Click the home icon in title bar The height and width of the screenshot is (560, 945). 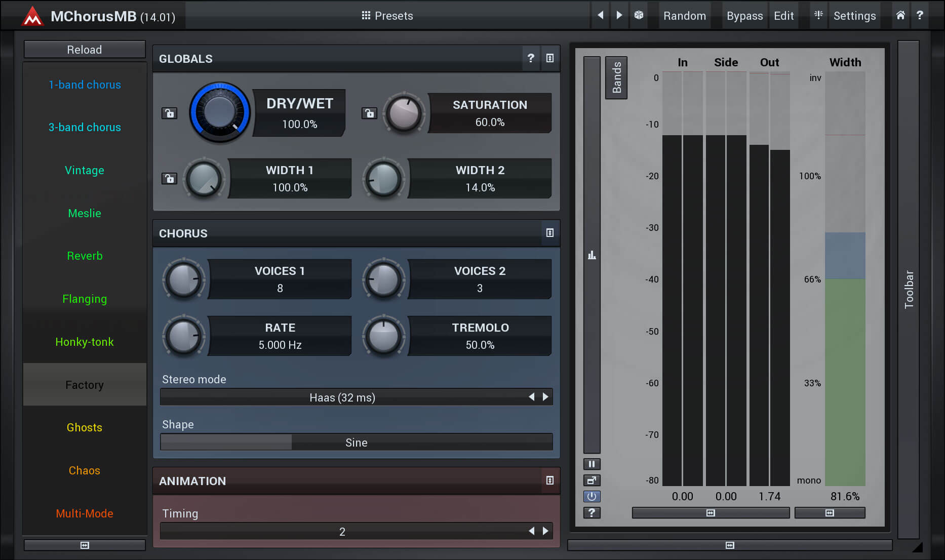[900, 15]
